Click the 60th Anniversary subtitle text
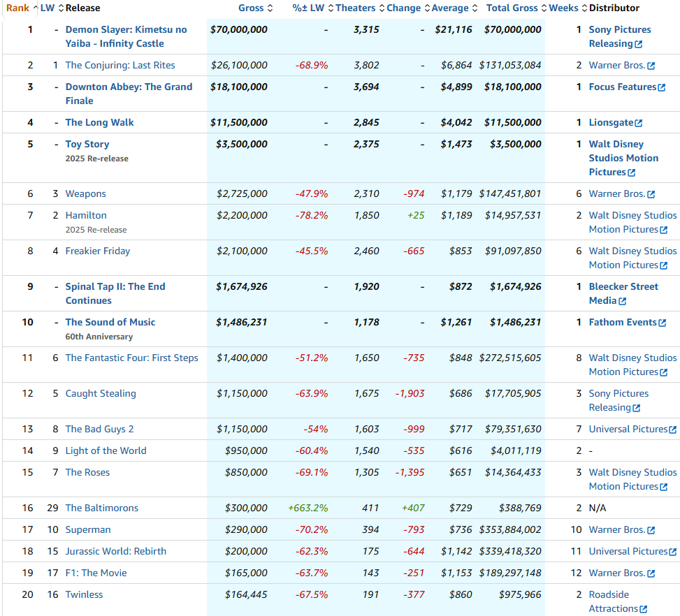Screen dimensions: 680x616 (x=99, y=337)
